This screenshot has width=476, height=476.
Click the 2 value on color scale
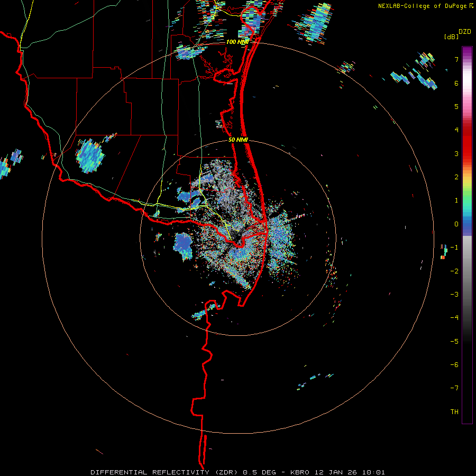pyautogui.click(x=456, y=177)
